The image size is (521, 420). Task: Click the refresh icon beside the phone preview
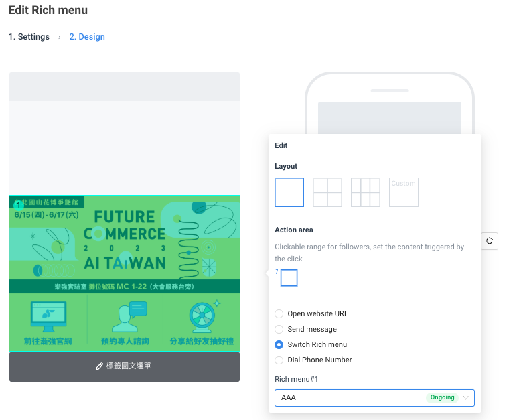point(490,241)
